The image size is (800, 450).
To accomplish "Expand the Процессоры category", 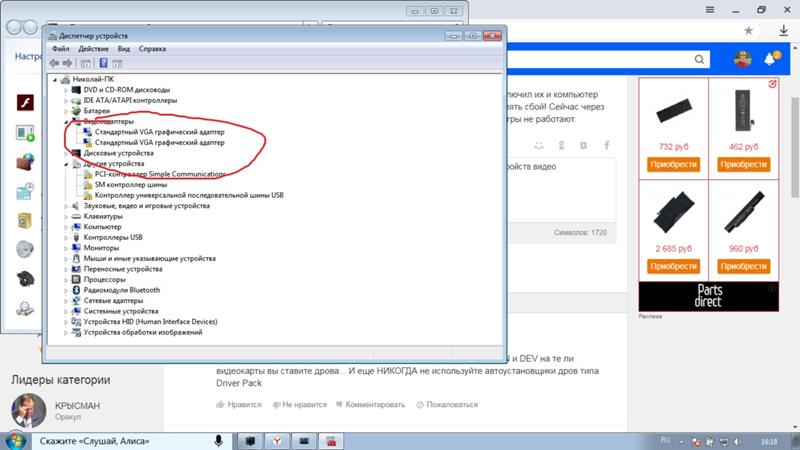I will [x=66, y=280].
